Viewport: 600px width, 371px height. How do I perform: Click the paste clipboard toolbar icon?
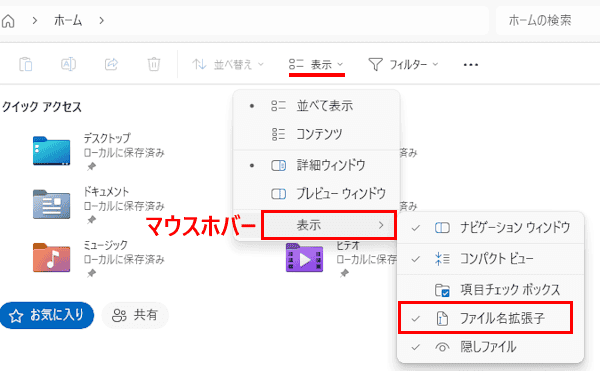point(26,64)
